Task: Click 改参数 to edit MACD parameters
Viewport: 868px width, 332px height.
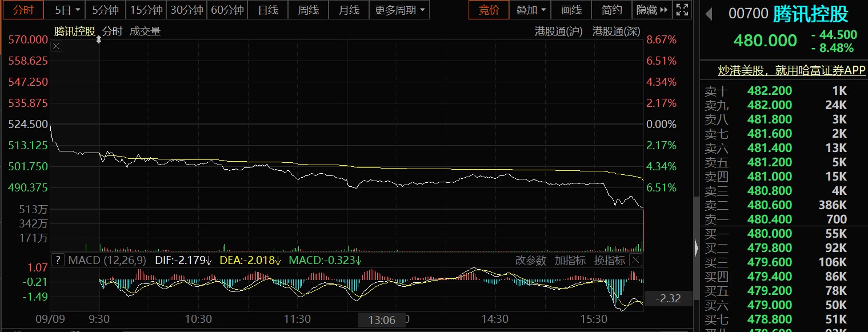Action: [x=531, y=261]
